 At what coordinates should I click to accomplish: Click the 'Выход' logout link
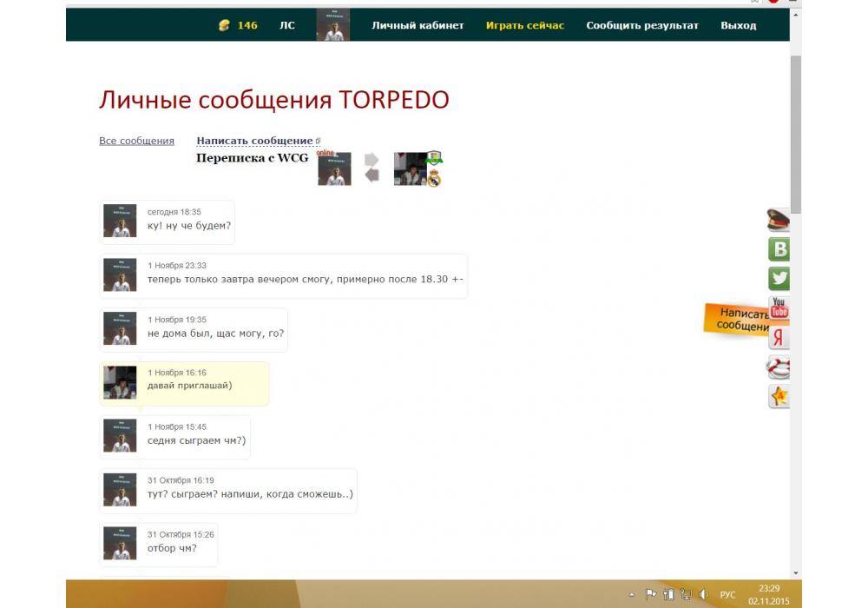point(738,25)
